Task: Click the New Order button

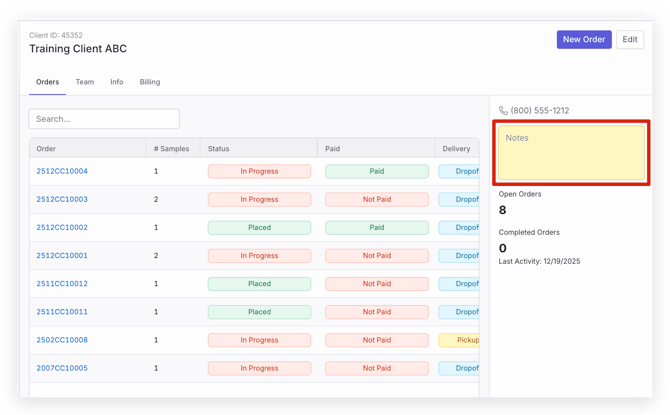Action: pyautogui.click(x=584, y=40)
